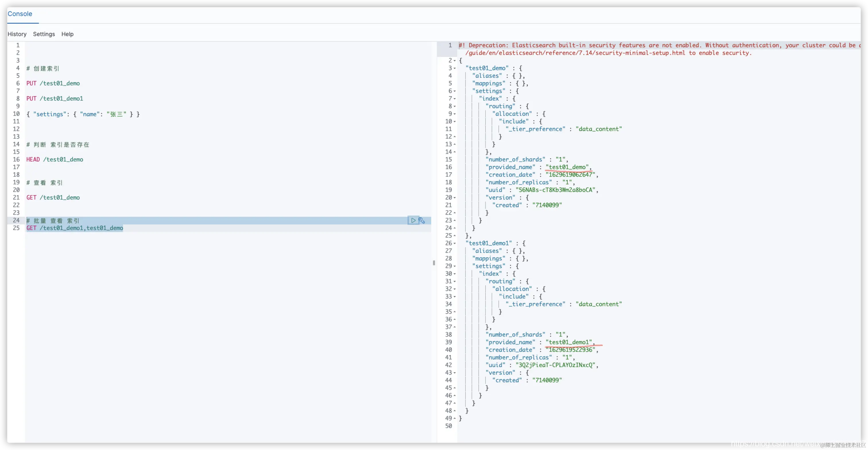
Task: Click the green send request play icon
Action: pyautogui.click(x=413, y=221)
